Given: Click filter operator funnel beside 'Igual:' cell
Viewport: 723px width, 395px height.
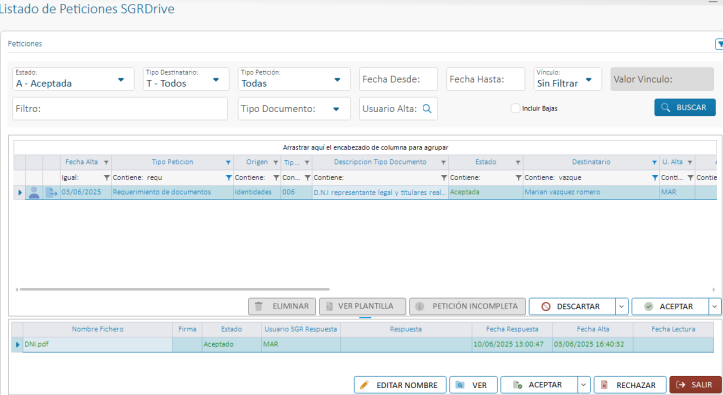Looking at the screenshot, I should (107, 178).
